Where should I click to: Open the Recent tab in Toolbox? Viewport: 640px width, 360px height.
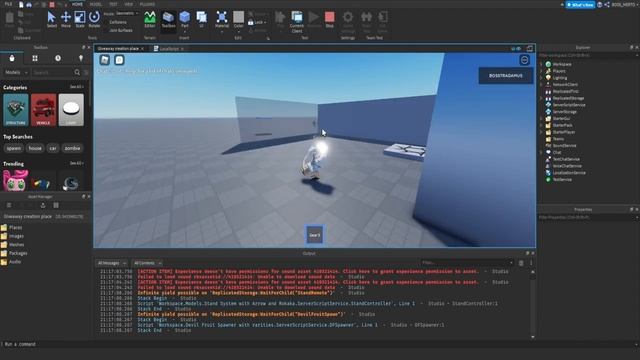pyautogui.click(x=58, y=58)
